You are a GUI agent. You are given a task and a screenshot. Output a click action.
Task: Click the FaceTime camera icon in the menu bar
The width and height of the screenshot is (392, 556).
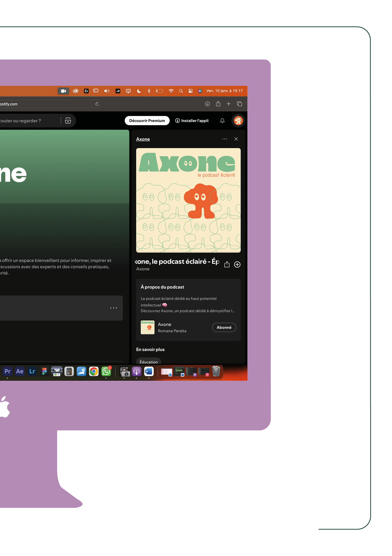(63, 91)
